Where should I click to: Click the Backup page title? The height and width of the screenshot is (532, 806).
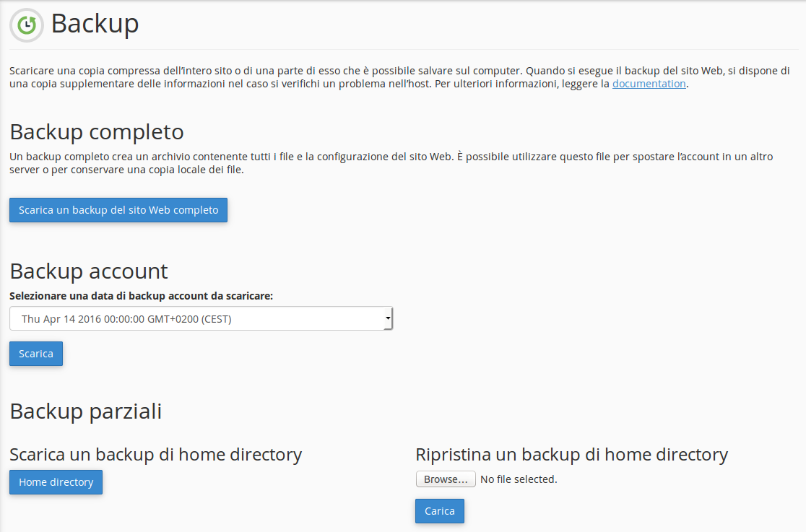tap(95, 24)
